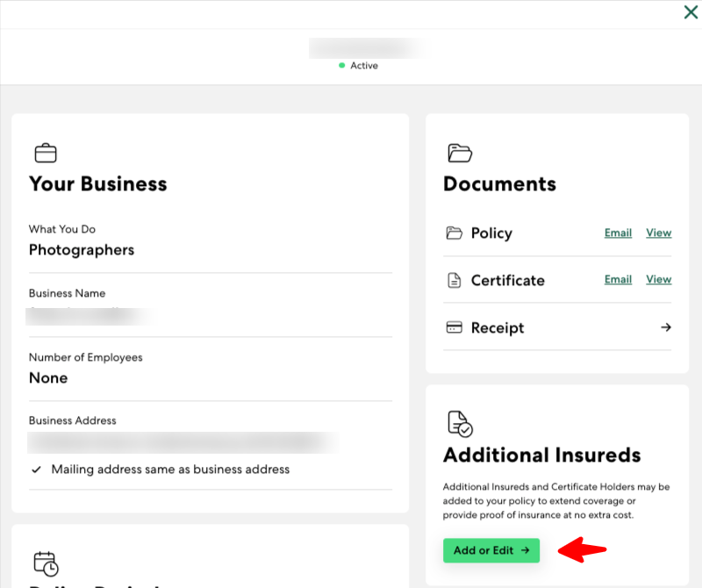Click the green Active status dot
The width and height of the screenshot is (702, 588).
pos(342,66)
